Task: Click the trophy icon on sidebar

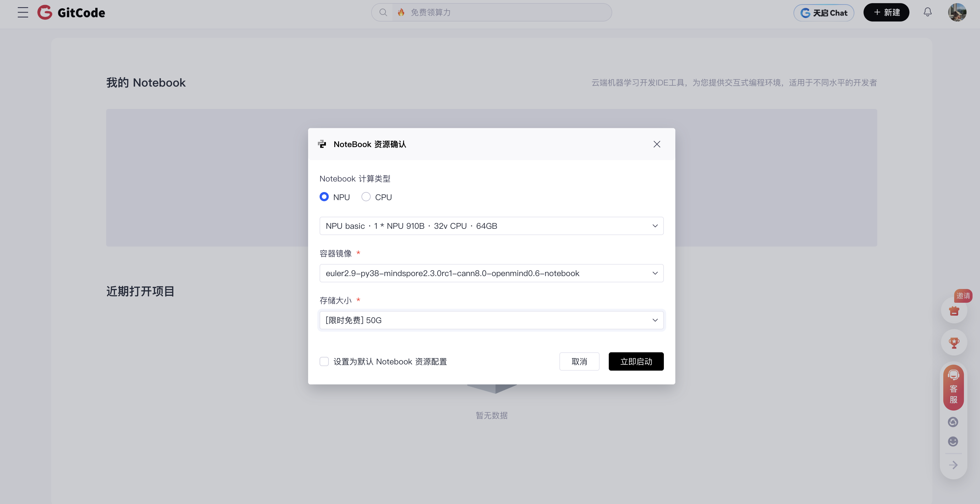Action: tap(954, 343)
